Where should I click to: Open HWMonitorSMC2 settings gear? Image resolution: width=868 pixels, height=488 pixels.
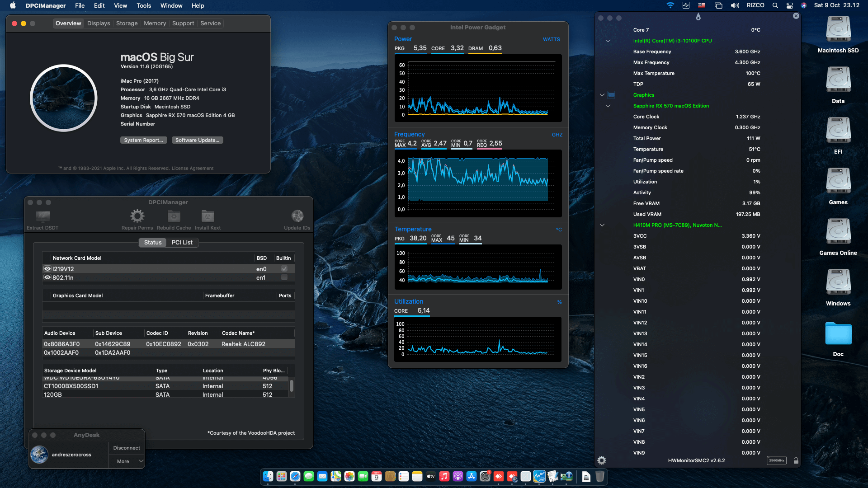tap(602, 460)
